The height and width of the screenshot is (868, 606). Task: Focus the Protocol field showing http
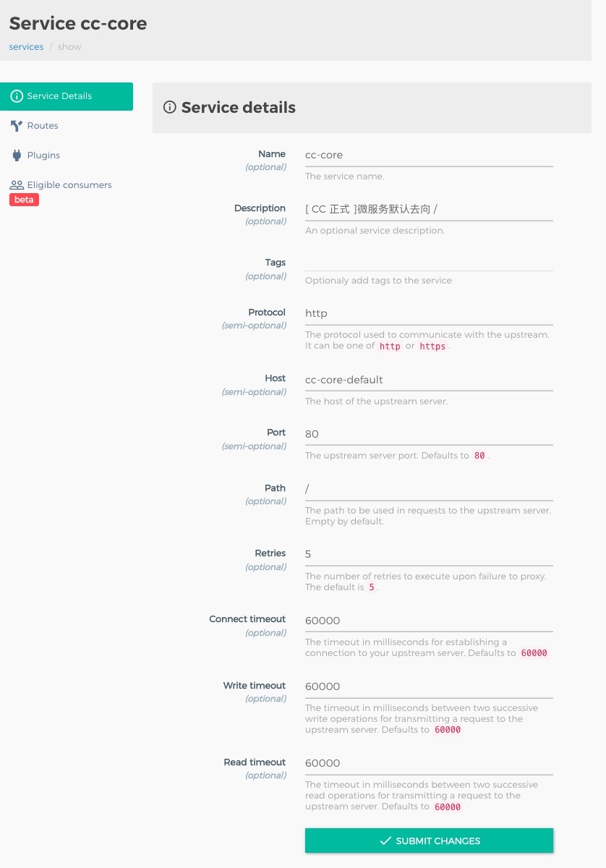point(429,313)
